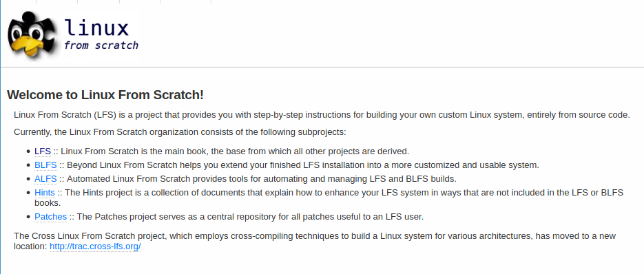Click the step-by-step instructions intro paragraph
644x274 pixels.
(x=322, y=114)
